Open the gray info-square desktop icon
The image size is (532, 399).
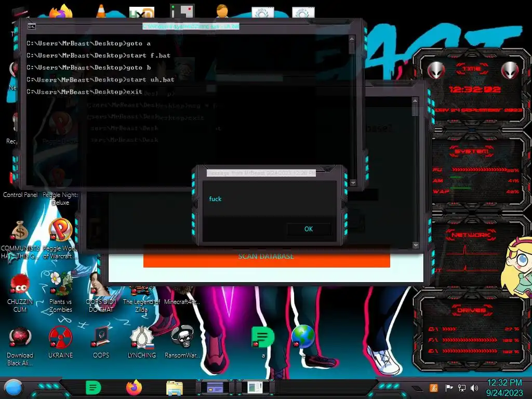coord(182,11)
